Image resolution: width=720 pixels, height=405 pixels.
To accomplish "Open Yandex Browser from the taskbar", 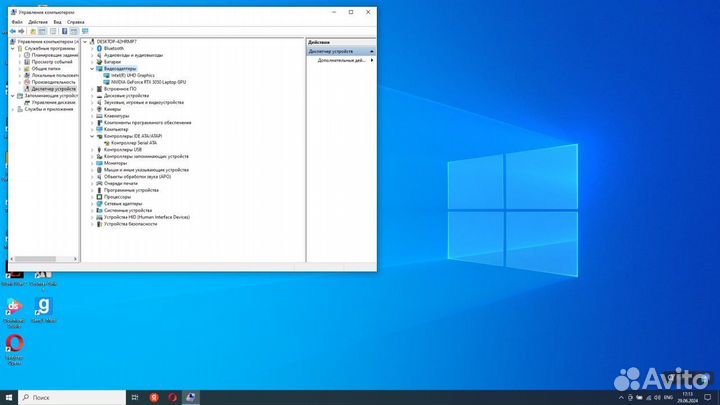I will click(x=154, y=398).
